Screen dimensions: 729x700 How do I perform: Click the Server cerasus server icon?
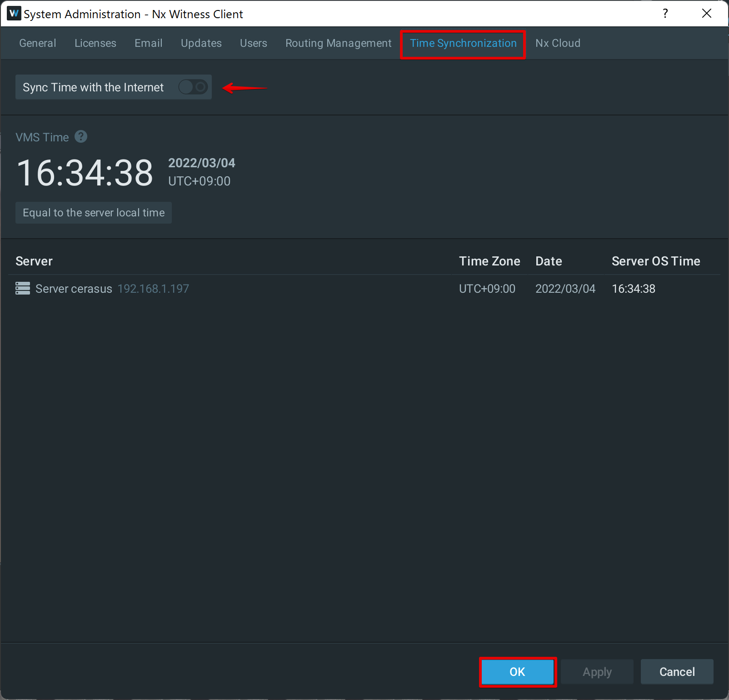23,288
